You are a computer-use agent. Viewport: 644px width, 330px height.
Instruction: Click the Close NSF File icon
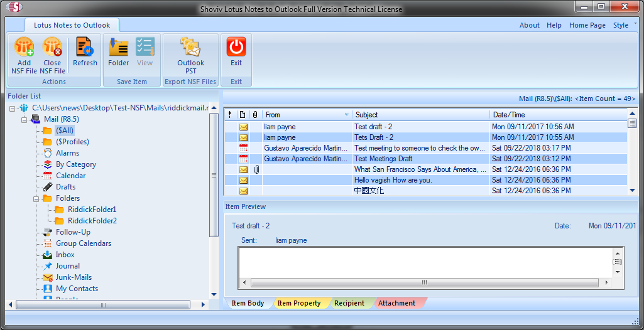(x=52, y=46)
